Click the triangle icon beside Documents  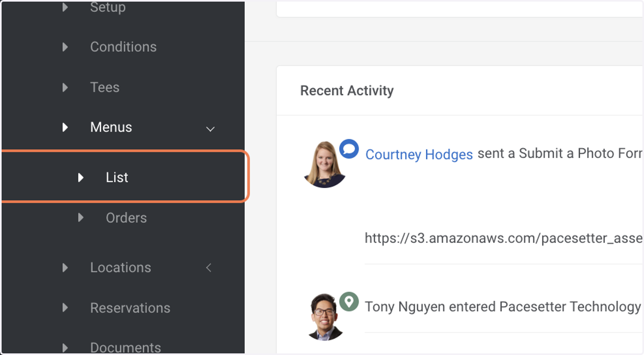pos(65,347)
